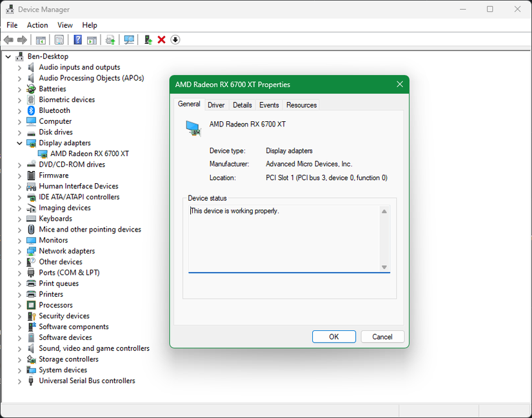Image resolution: width=532 pixels, height=418 pixels.
Task: Select the Ben-Desktop root node
Action: point(47,56)
